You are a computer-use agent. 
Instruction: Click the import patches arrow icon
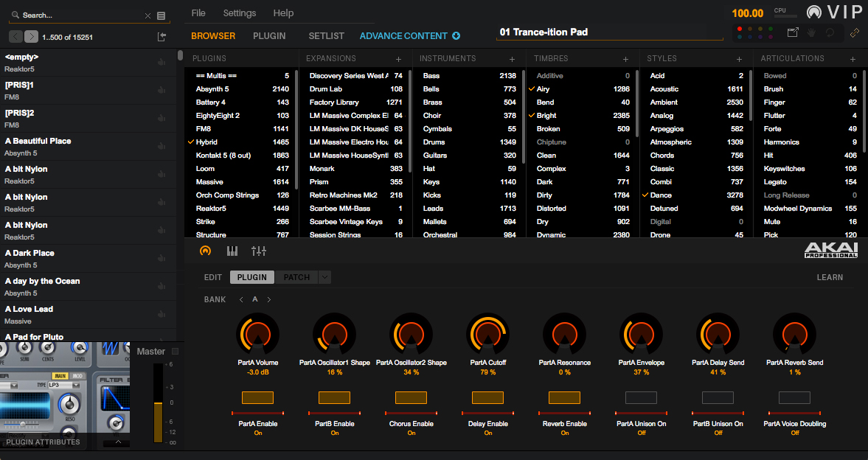162,37
